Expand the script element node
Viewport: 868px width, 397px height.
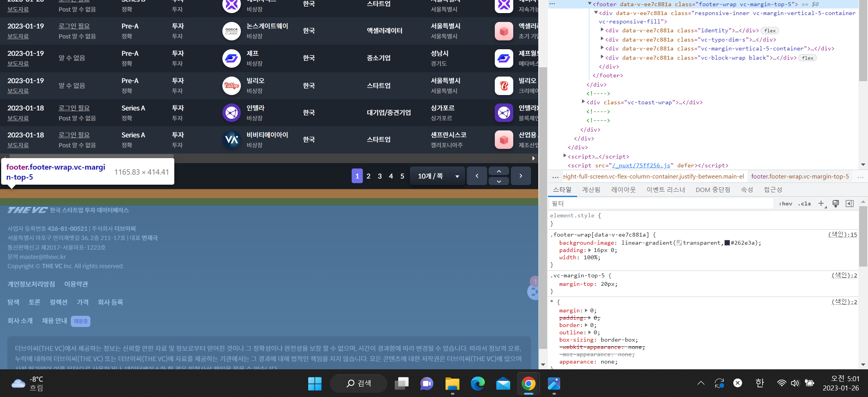coord(565,156)
